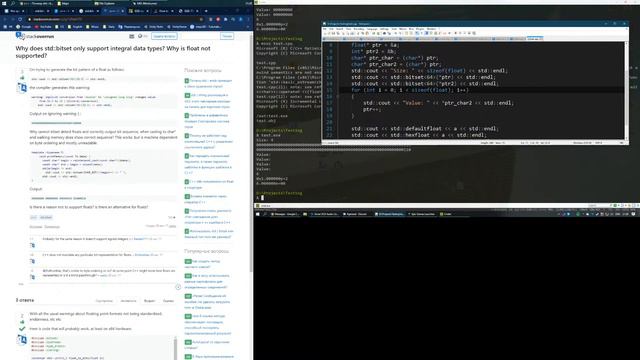Image resolution: width=640 pixels, height=360 pixels.
Task: Open Notepad++ Window menu
Action: [x=431, y=29]
